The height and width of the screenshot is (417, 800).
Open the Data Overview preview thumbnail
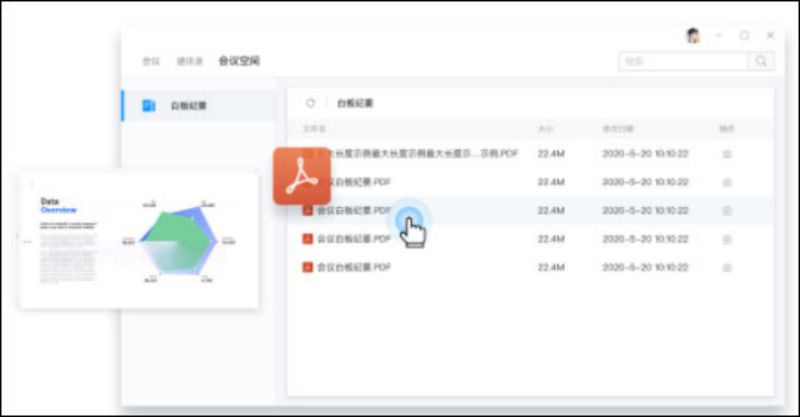coord(139,241)
